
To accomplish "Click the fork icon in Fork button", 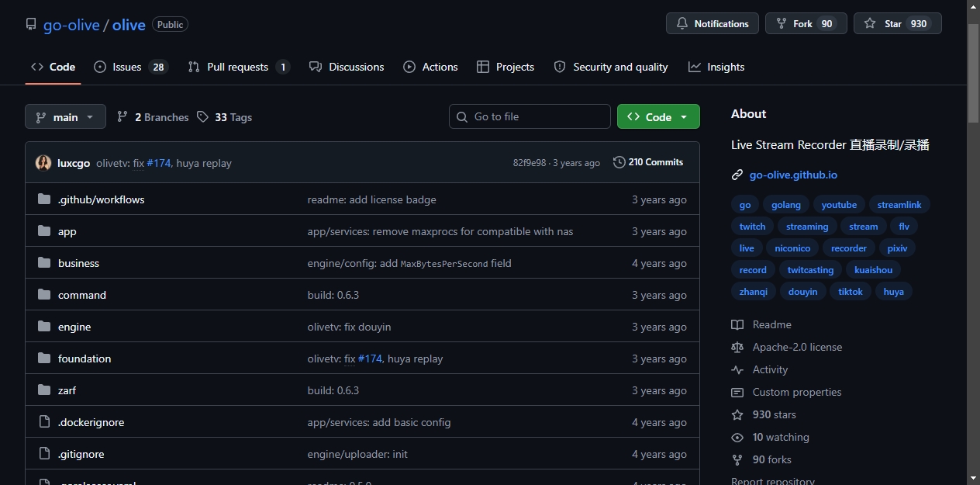I will (782, 24).
